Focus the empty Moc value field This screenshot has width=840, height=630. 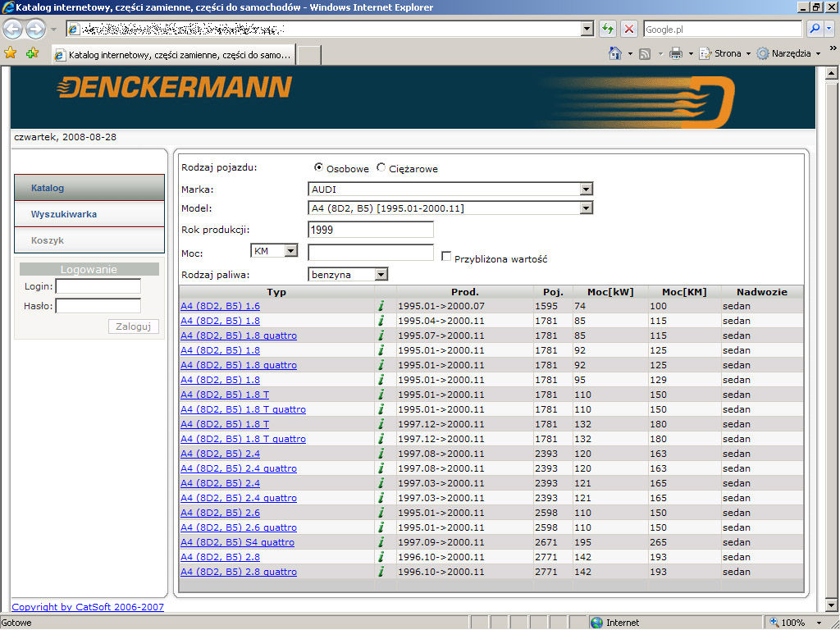(x=371, y=253)
